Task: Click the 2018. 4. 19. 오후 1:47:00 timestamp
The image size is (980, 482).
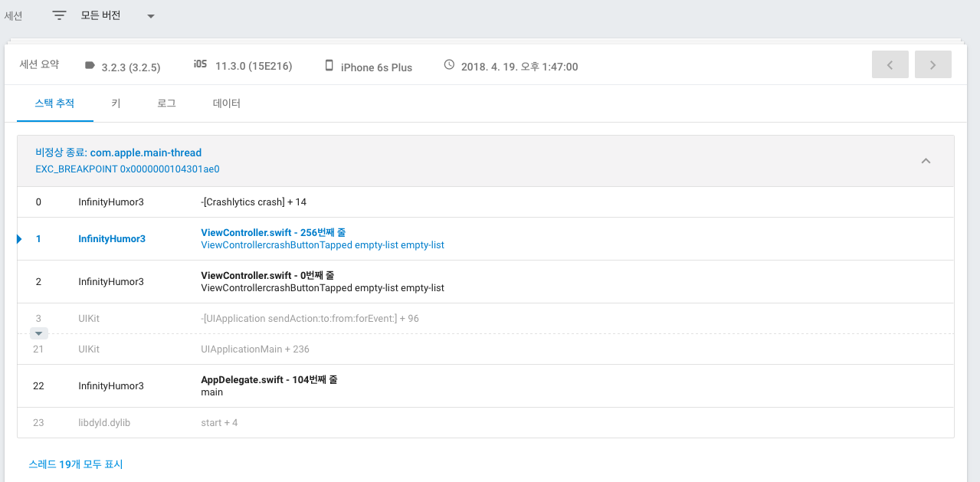Action: click(x=519, y=67)
